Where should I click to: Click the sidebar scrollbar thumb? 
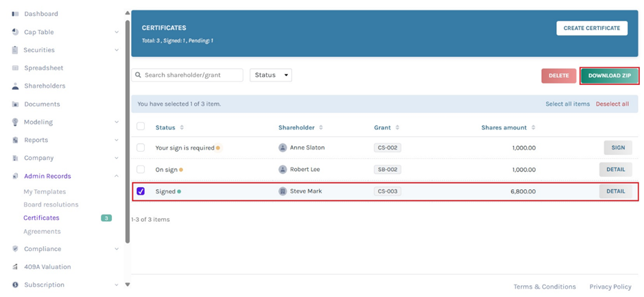tap(128, 132)
